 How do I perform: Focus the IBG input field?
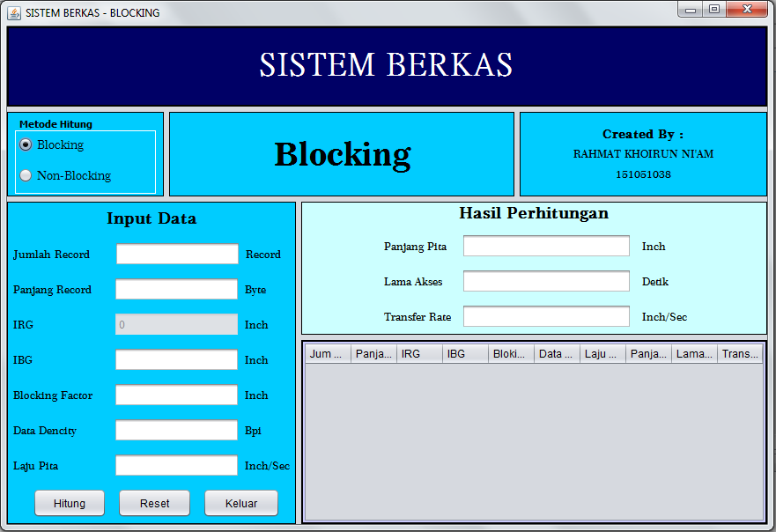(x=177, y=359)
